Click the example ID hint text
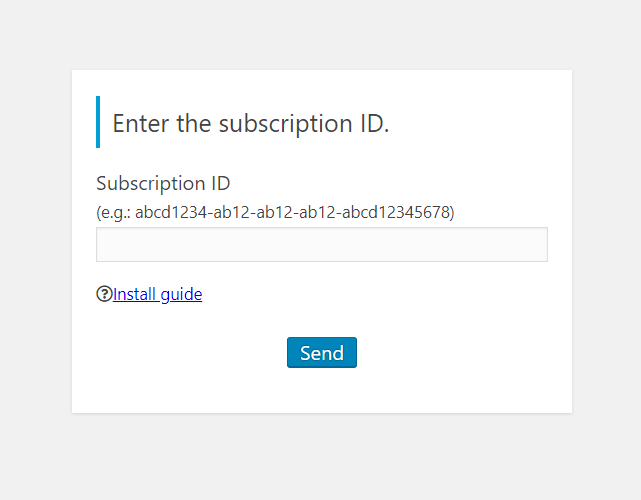The height and width of the screenshot is (500, 641). point(275,213)
